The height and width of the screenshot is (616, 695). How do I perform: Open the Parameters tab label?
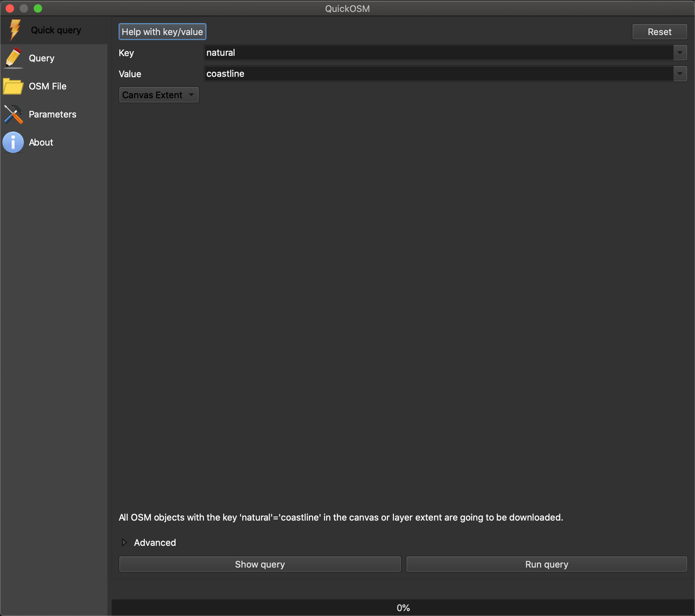(52, 114)
